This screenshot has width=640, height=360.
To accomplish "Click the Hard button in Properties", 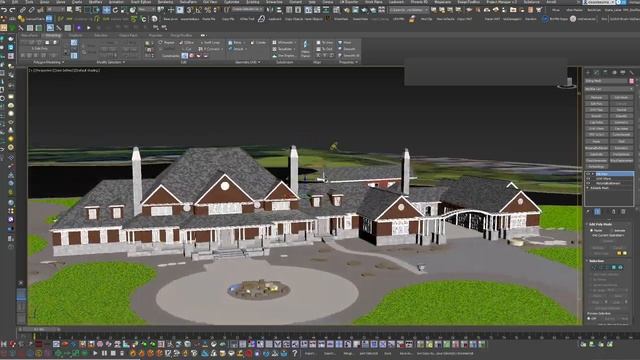I will pyautogui.click(x=344, y=42).
